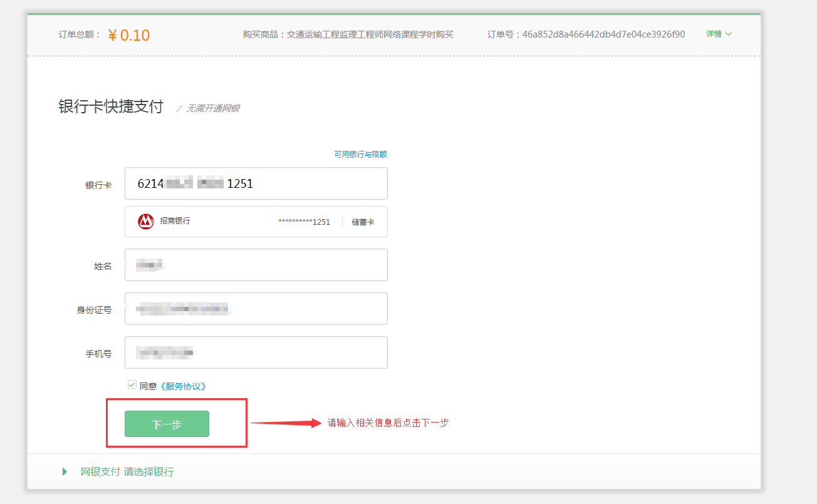Viewport: 817px width, 504px height.
Task: Focus the 姓名 input field
Action: pos(256,265)
